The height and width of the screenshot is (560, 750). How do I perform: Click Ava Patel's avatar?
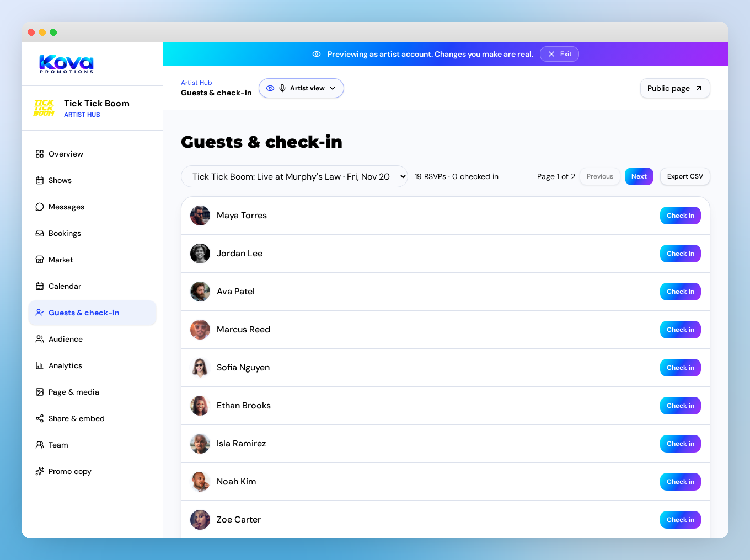point(200,292)
